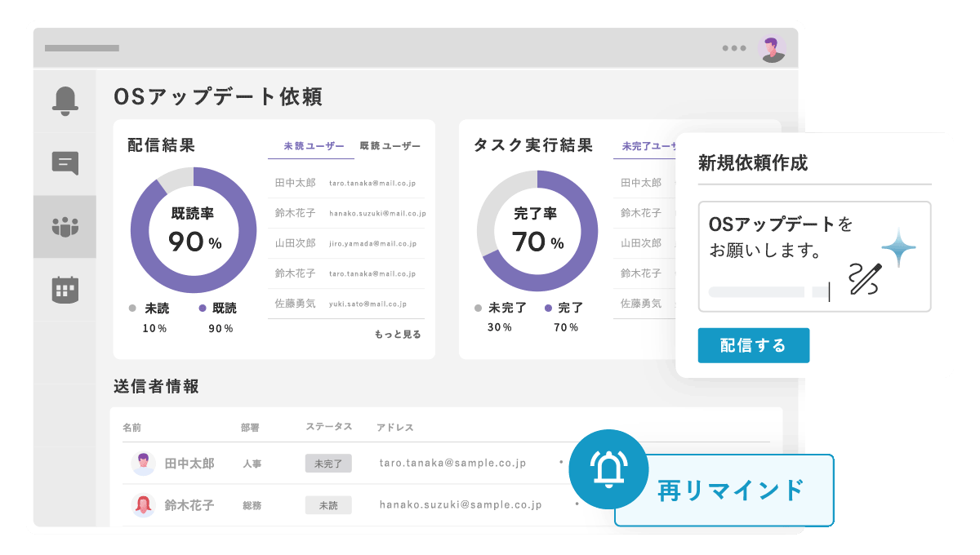Select the group users sidebar icon
The height and width of the screenshot is (555, 980).
click(65, 226)
